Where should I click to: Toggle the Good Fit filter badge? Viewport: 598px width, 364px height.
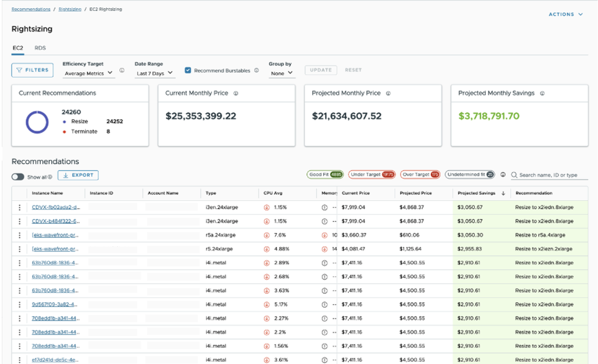click(326, 174)
